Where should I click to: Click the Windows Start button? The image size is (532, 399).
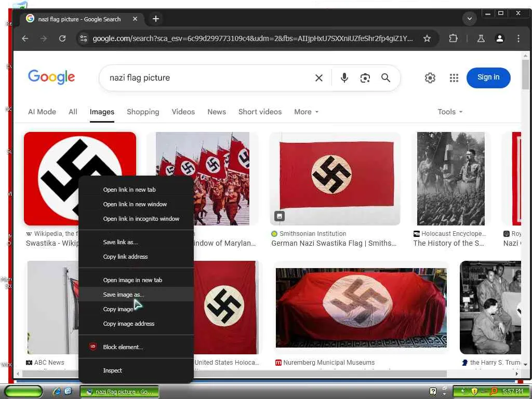pyautogui.click(x=24, y=391)
